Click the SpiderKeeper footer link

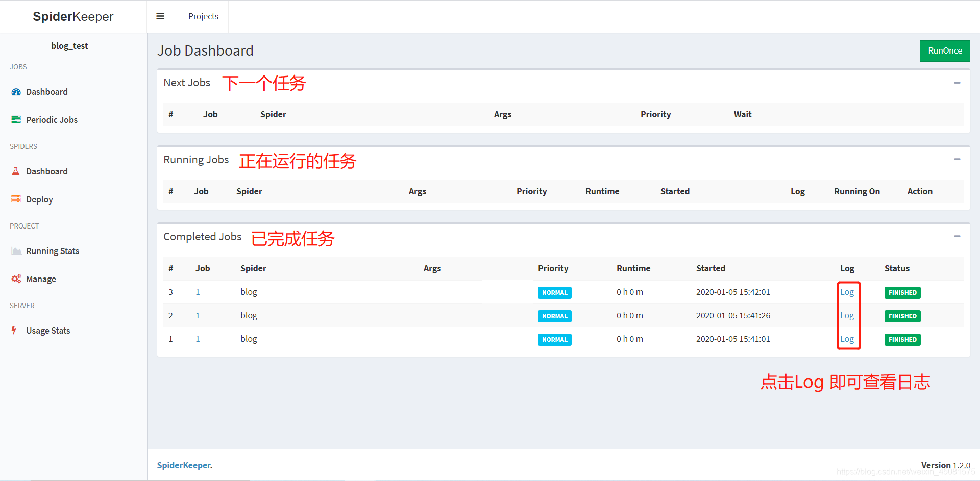(x=184, y=465)
